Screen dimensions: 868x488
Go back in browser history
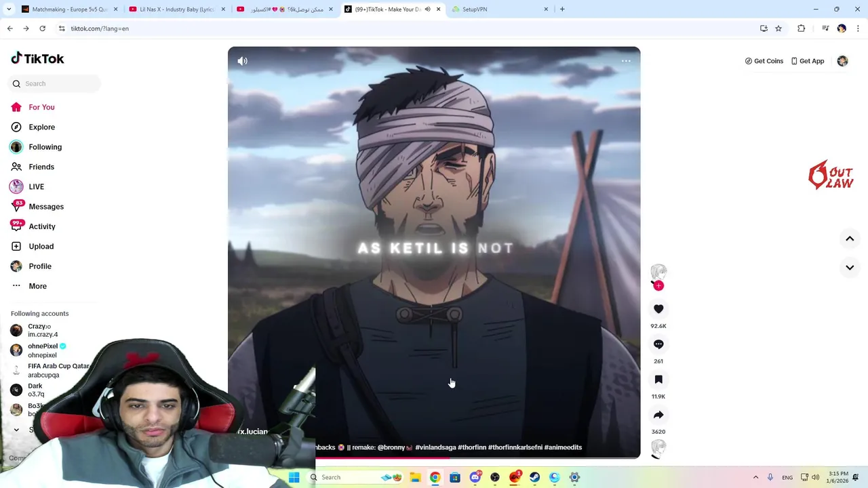[9, 28]
